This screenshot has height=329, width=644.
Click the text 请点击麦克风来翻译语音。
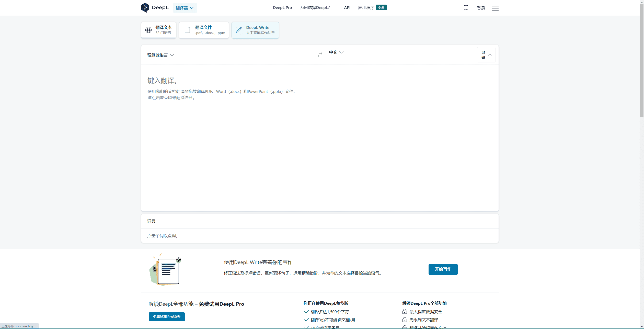click(172, 97)
